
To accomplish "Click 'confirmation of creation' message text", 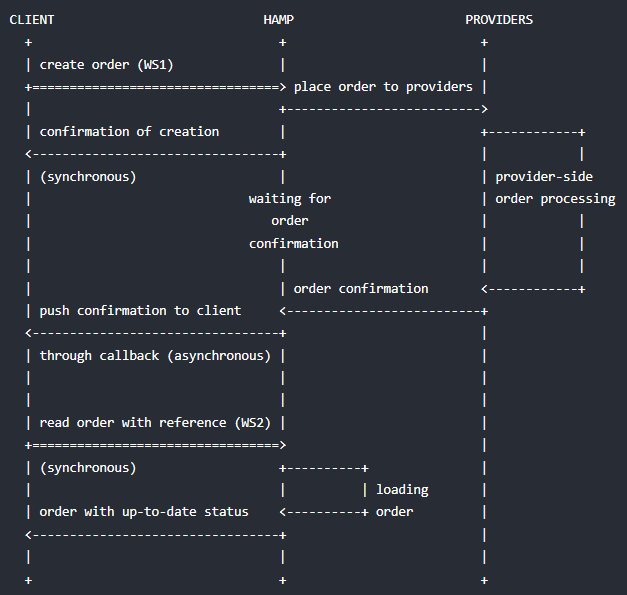I will tap(129, 132).
